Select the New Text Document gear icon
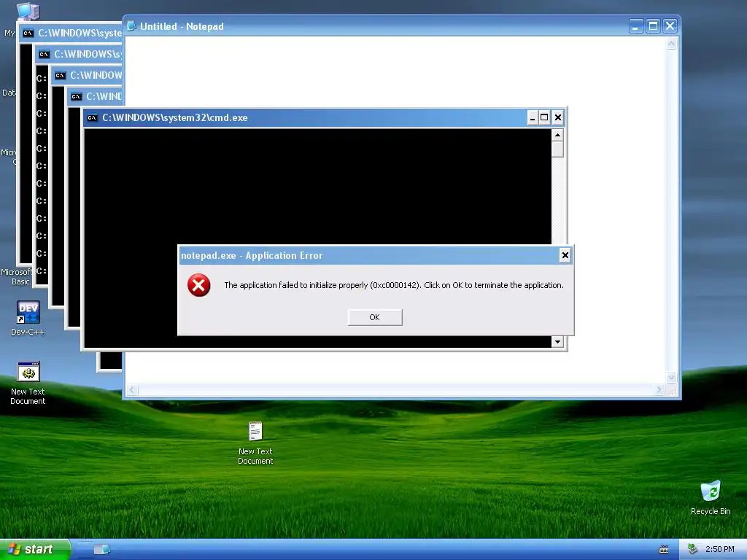Image resolution: width=747 pixels, height=560 pixels. (x=28, y=371)
